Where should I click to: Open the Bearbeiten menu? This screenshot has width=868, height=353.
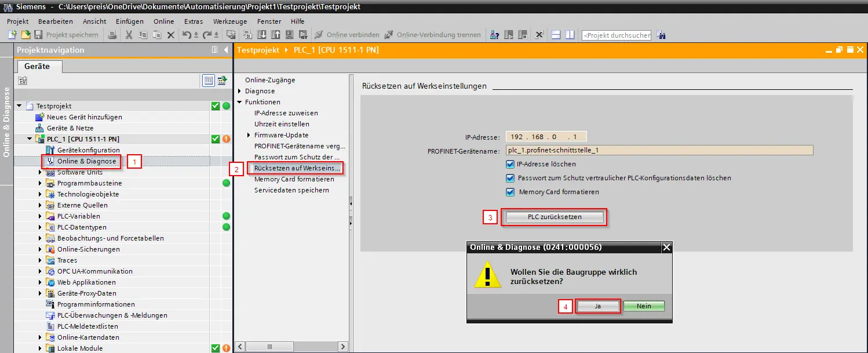(x=56, y=21)
